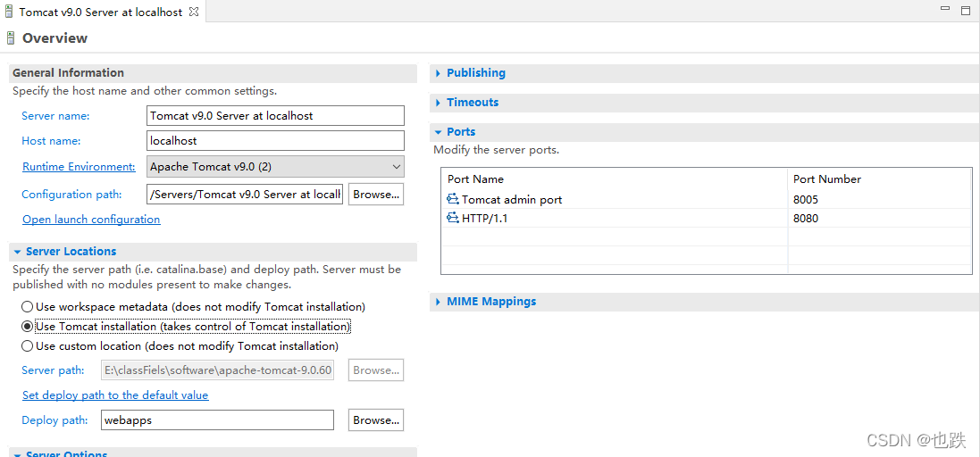The image size is (980, 457).
Task: Focus the Host name input field
Action: pyautogui.click(x=275, y=140)
